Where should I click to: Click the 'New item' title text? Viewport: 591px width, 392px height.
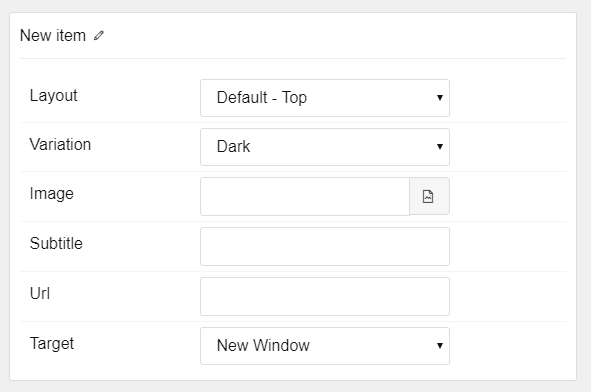tap(53, 35)
